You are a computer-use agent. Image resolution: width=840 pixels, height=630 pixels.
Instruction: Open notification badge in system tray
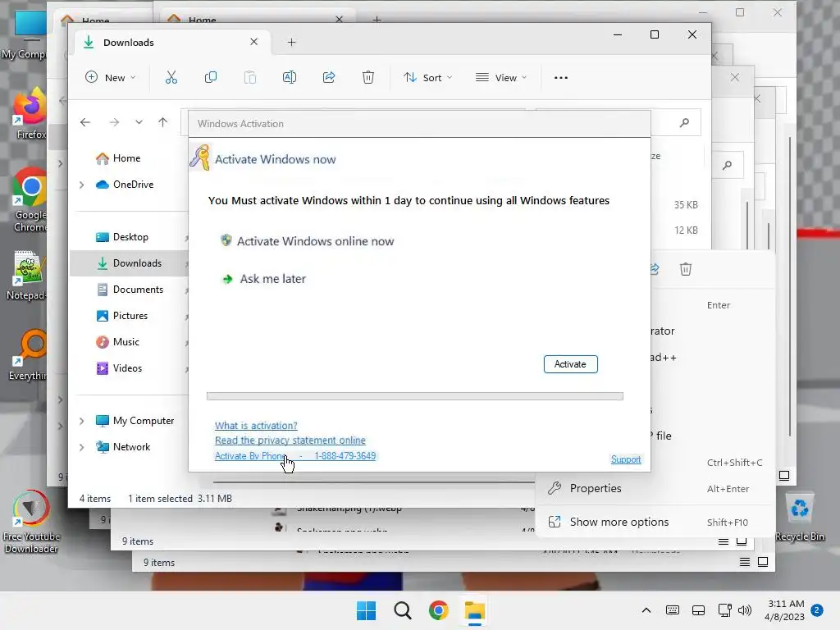pos(817,610)
